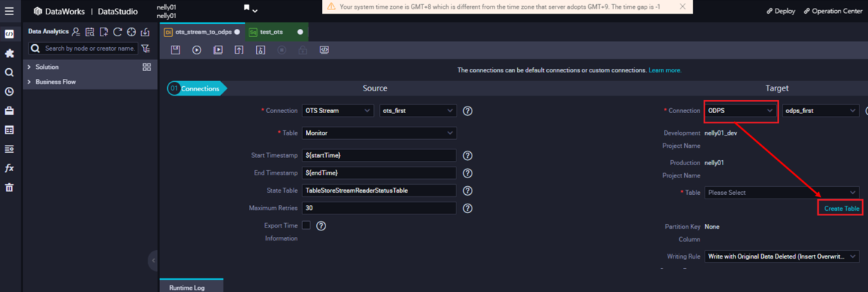Click the filter icon next to search box
The image size is (868, 292).
[146, 49]
